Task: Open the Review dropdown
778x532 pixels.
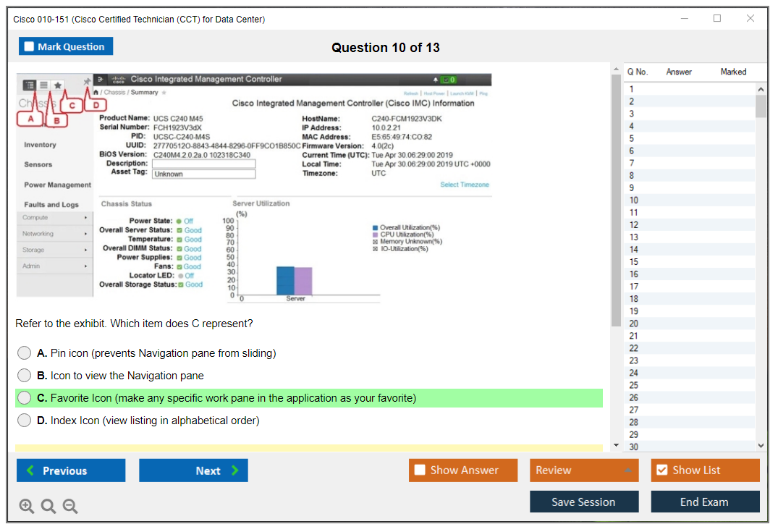Action: (x=583, y=470)
